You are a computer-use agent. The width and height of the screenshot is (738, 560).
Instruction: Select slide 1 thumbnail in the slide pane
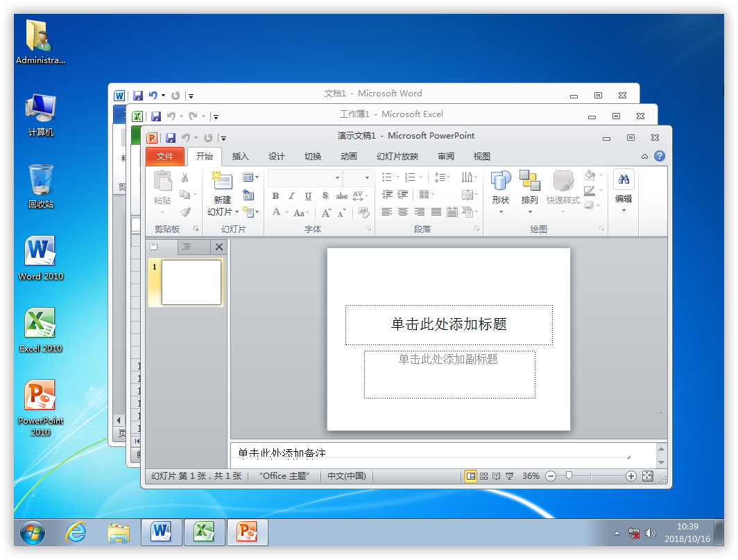coord(191,282)
